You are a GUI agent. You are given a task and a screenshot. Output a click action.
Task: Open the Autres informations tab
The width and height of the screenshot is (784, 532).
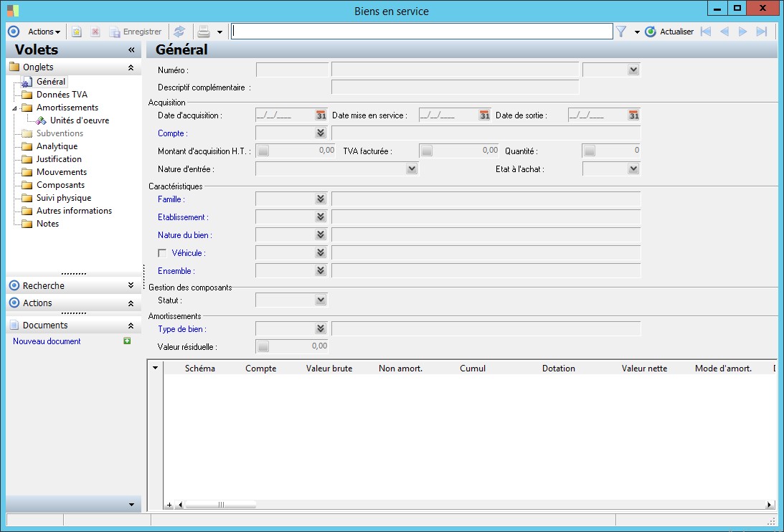click(x=74, y=211)
